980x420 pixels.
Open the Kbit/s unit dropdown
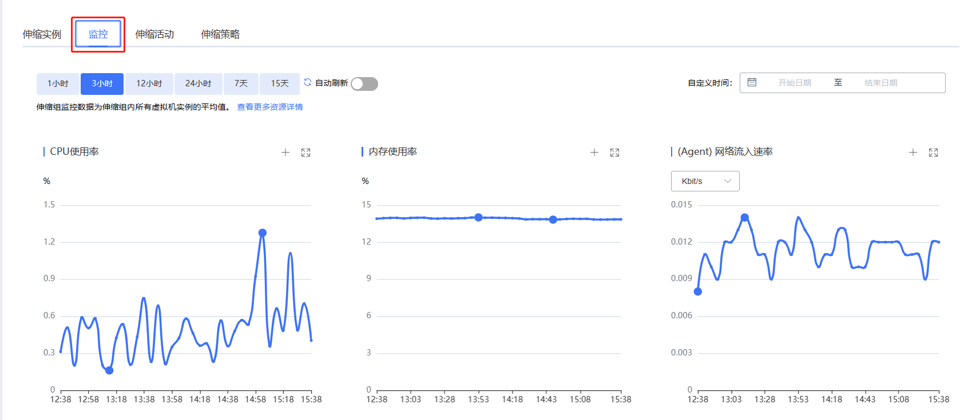tap(705, 181)
